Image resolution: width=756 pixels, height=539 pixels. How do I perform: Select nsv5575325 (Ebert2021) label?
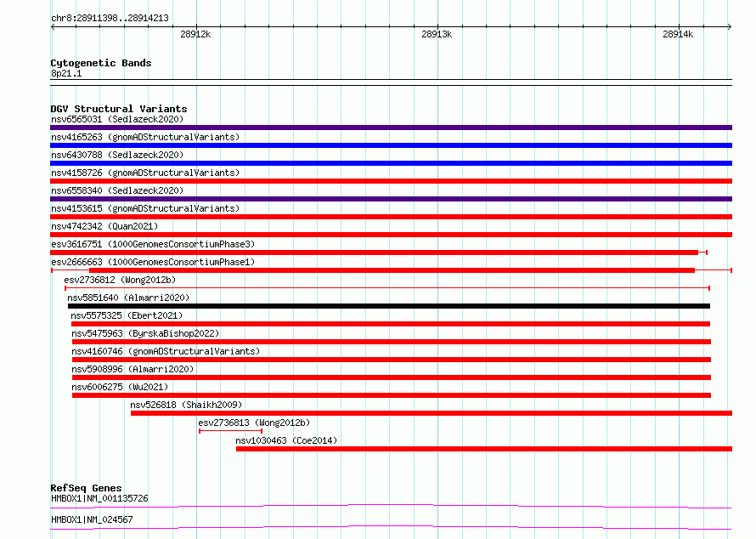[x=127, y=315]
